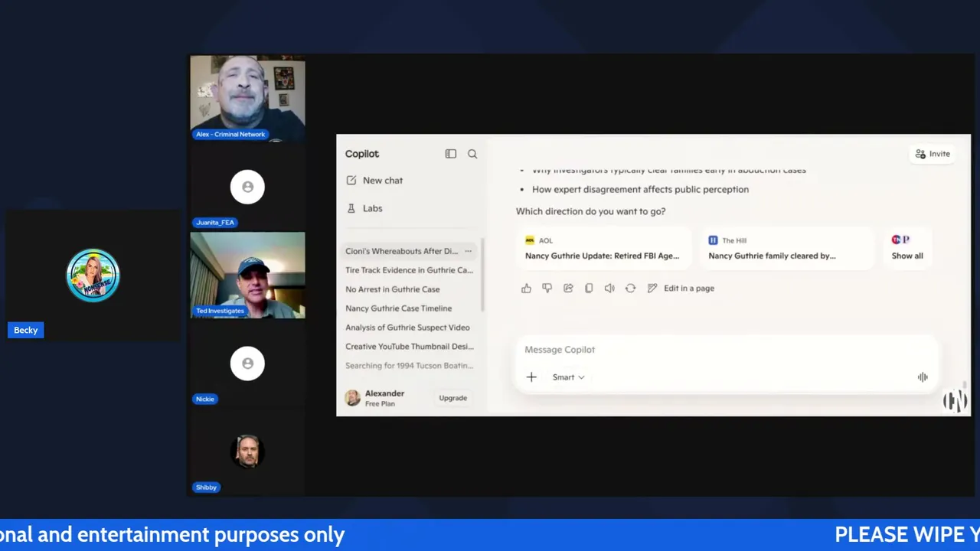Open Alexander's account profile

[x=375, y=398]
